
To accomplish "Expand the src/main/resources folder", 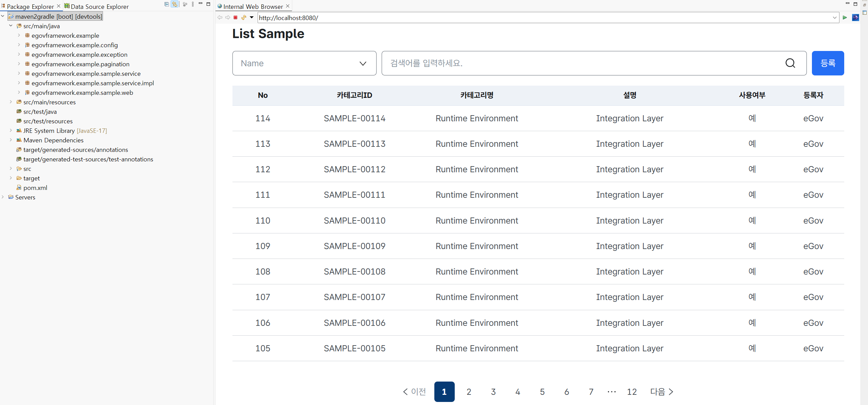I will (x=11, y=102).
